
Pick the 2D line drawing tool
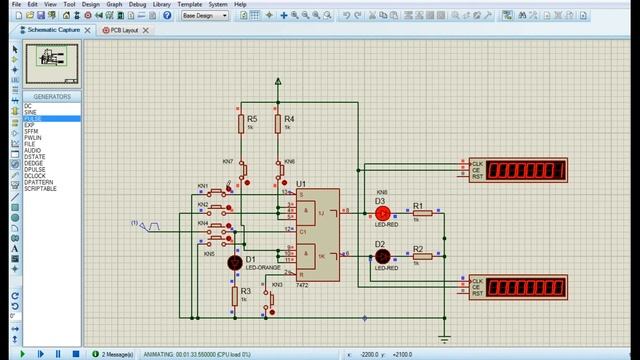coord(15,198)
